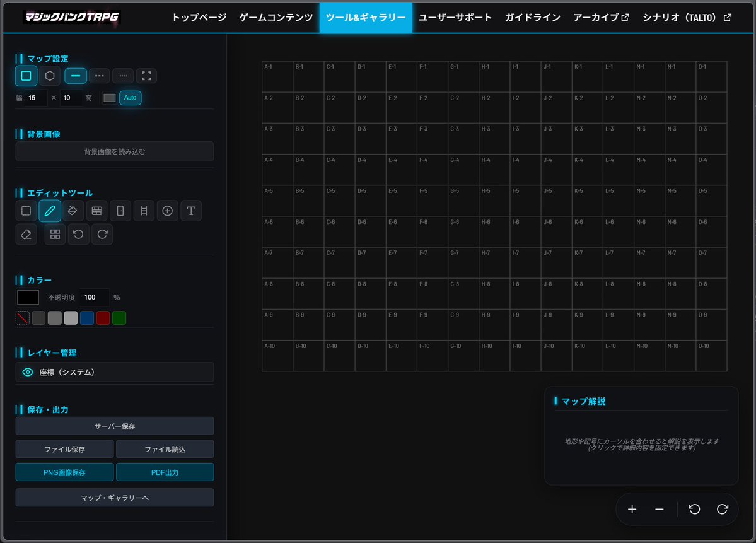Select the green color swatch

pos(119,318)
